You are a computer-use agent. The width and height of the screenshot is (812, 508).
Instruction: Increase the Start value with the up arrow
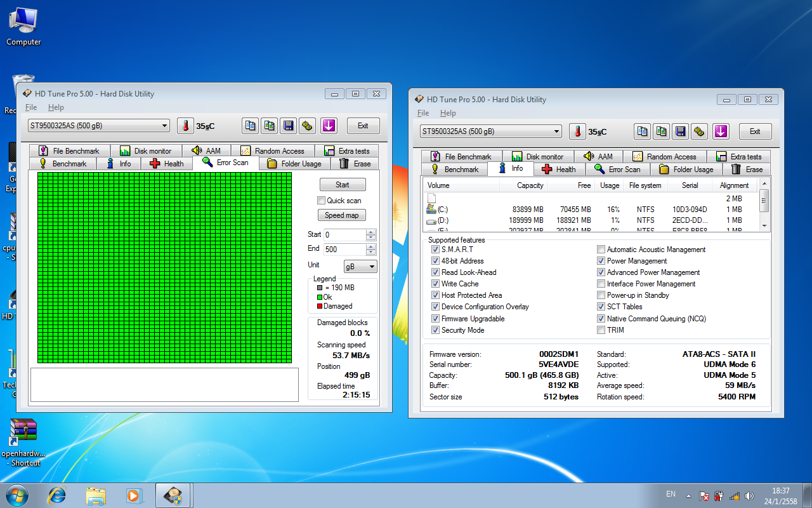click(x=371, y=232)
